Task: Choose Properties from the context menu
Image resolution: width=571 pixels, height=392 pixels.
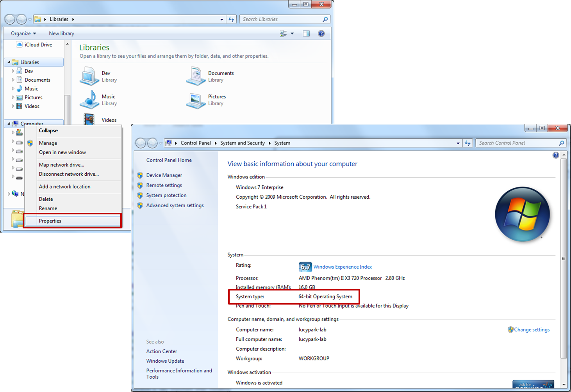Action: click(73, 221)
